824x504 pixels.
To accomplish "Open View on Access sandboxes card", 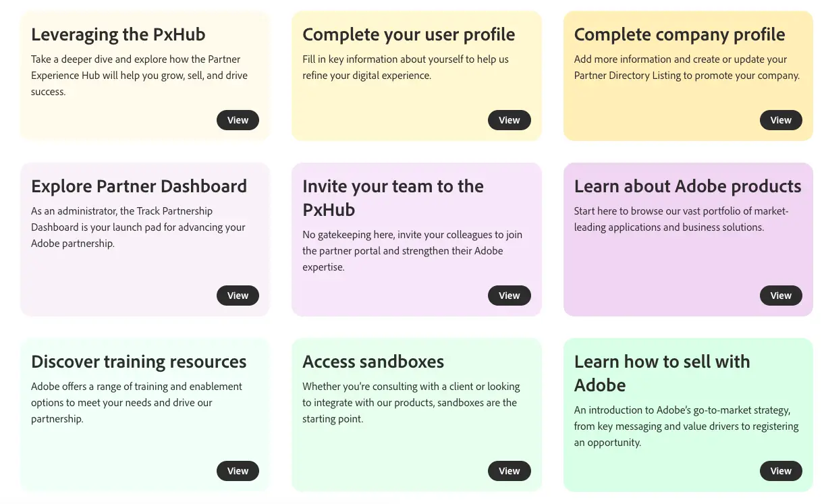I will click(x=509, y=471).
